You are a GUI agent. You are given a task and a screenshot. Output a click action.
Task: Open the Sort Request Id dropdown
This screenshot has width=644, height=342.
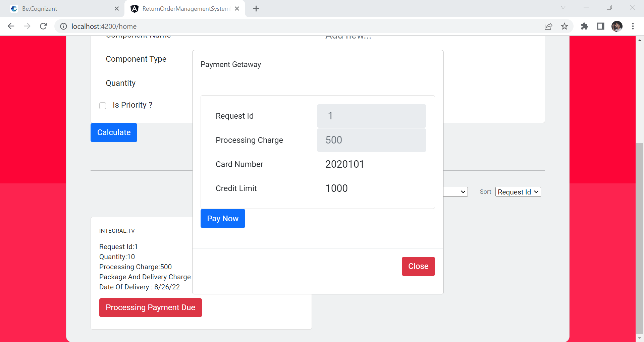(518, 192)
